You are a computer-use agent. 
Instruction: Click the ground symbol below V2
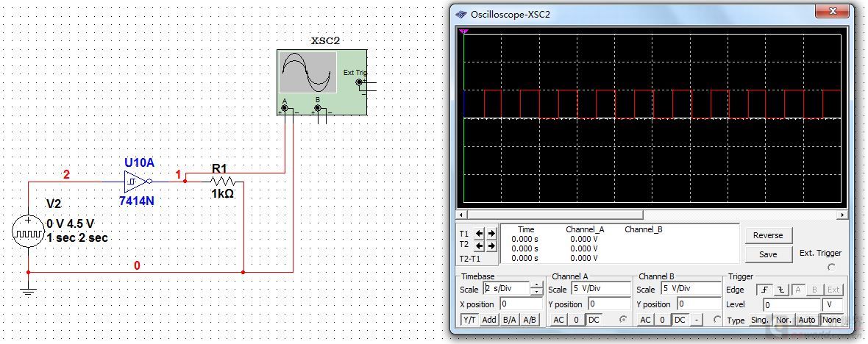pos(28,290)
